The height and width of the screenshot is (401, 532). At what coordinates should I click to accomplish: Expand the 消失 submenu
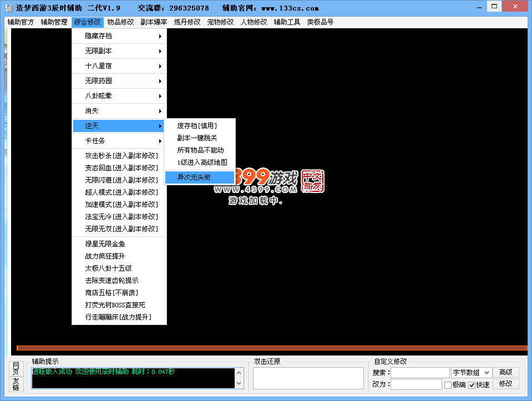pos(119,110)
